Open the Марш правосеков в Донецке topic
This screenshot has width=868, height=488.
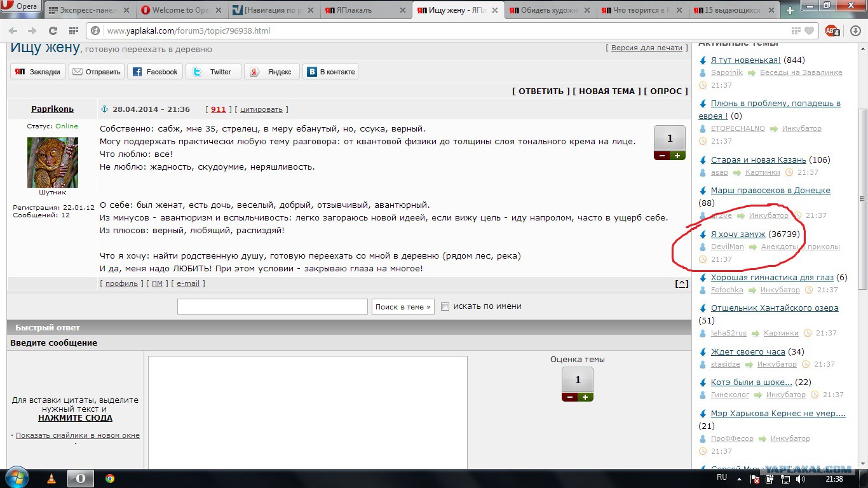click(x=771, y=191)
